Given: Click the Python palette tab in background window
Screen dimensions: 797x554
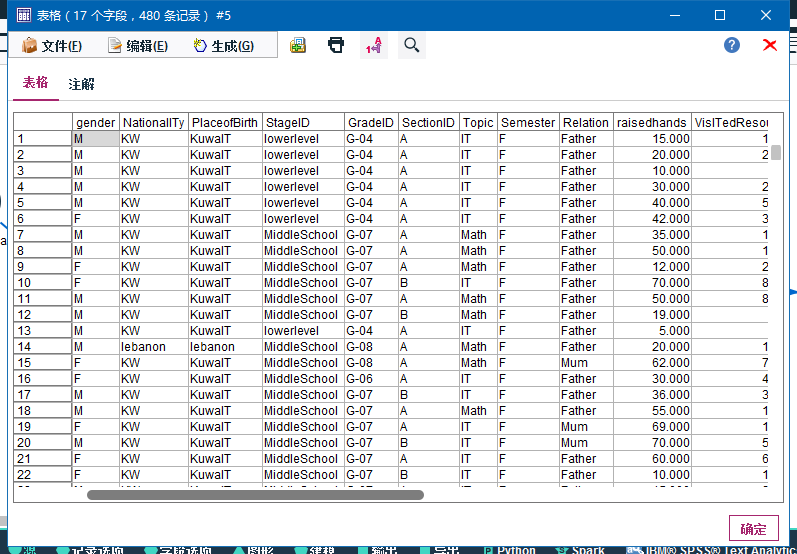Looking at the screenshot, I should [510, 550].
